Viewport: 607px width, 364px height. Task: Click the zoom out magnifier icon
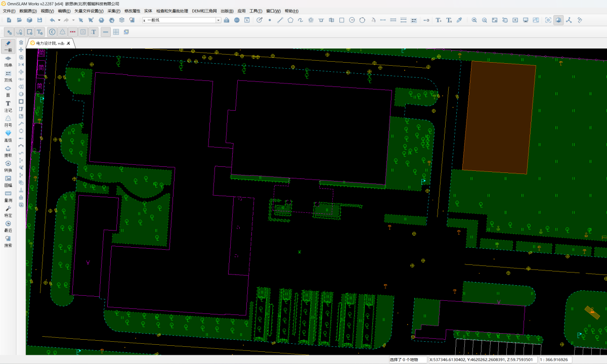pyautogui.click(x=485, y=20)
